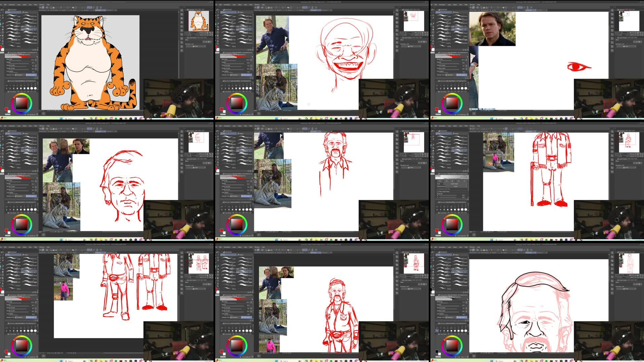The width and height of the screenshot is (644, 362).
Task: Click the webcam overlay in the tiger window
Action: pyautogui.click(x=179, y=98)
